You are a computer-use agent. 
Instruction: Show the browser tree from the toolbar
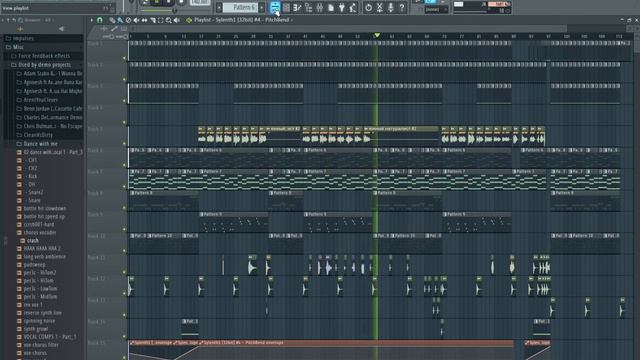pyautogui.click(x=309, y=7)
